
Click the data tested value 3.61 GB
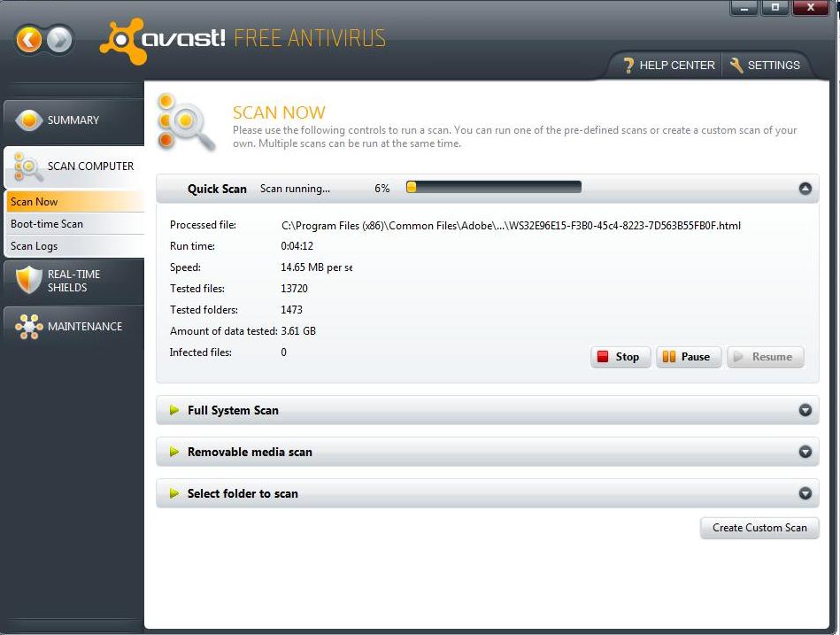point(298,331)
